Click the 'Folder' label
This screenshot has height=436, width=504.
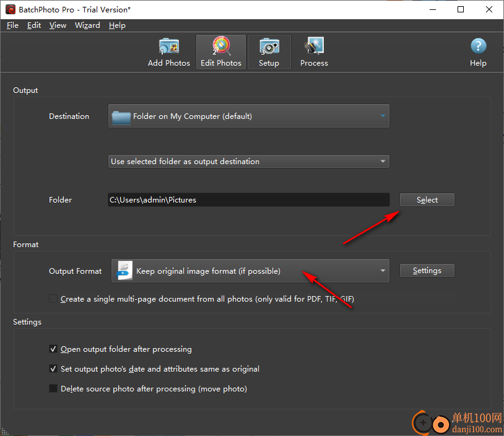pos(60,199)
